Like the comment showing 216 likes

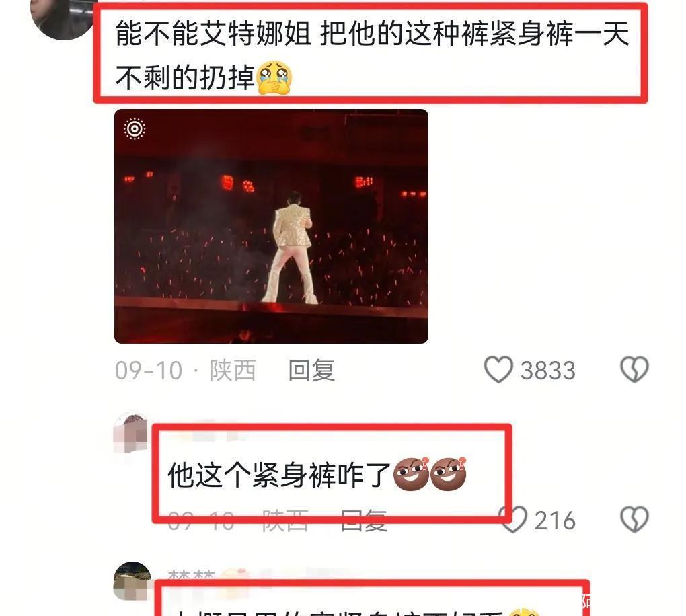point(513,520)
